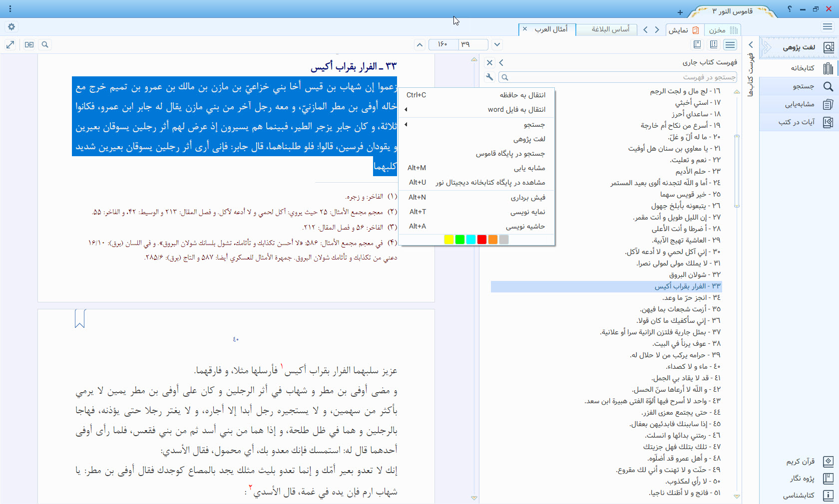839x504 pixels.
Task: Select contents entry ٥٠ - لا رأي لمكذوب
Action: pyautogui.click(x=693, y=481)
